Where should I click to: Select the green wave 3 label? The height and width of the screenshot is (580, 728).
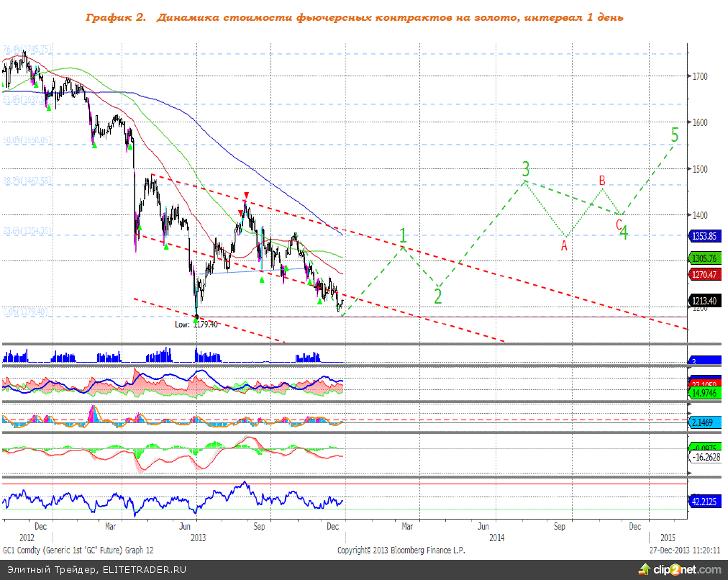point(526,169)
